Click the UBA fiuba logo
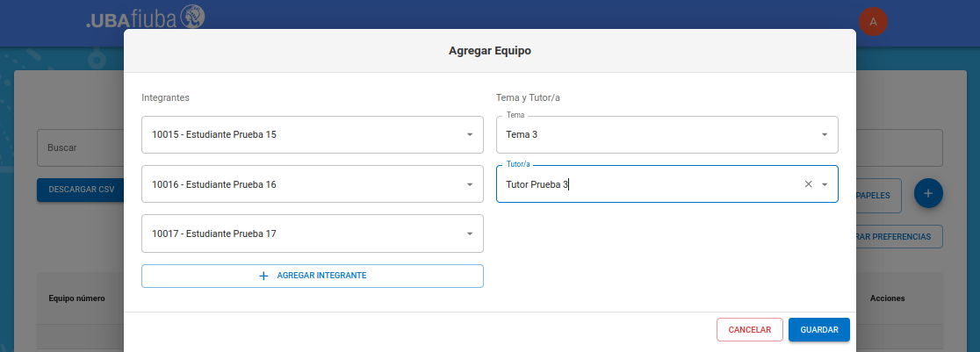This screenshot has height=352, width=980. point(146,18)
